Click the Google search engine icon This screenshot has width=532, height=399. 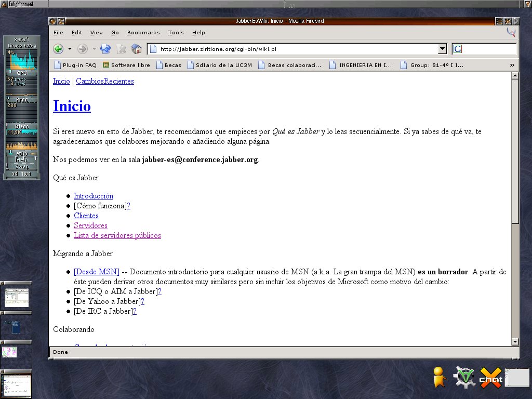(x=458, y=49)
